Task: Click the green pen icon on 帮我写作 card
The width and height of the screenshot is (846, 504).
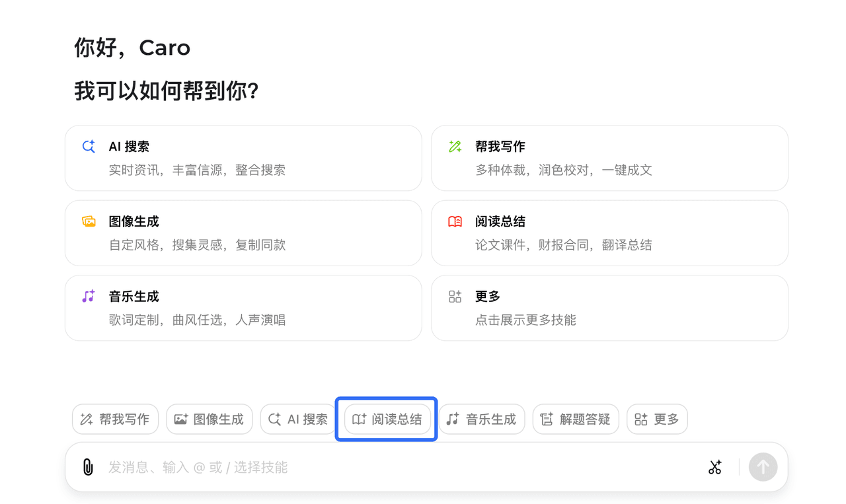Action: click(455, 147)
